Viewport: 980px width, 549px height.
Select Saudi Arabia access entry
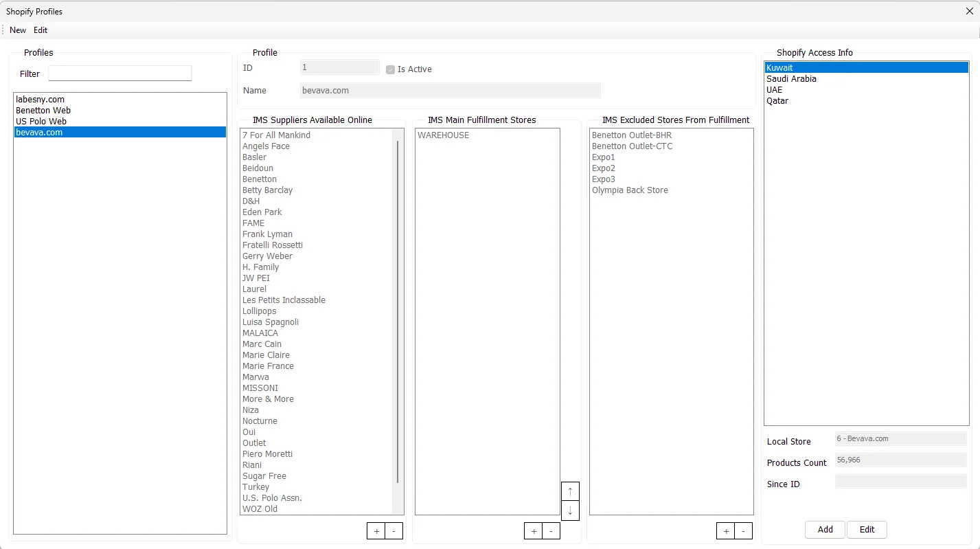click(867, 79)
